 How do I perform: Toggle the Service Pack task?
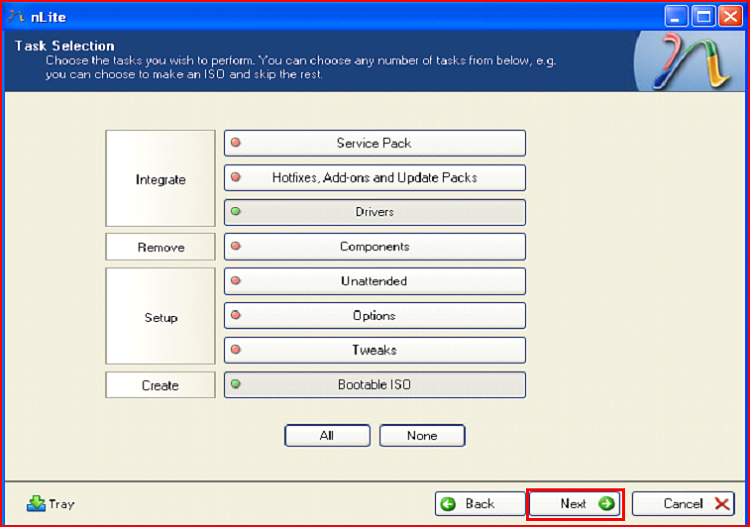tap(375, 143)
